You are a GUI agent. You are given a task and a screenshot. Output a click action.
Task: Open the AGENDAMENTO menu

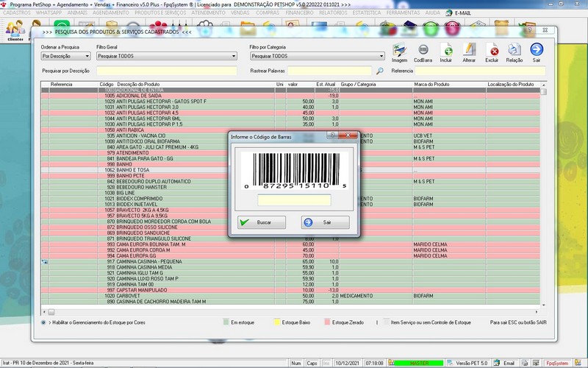pyautogui.click(x=111, y=13)
